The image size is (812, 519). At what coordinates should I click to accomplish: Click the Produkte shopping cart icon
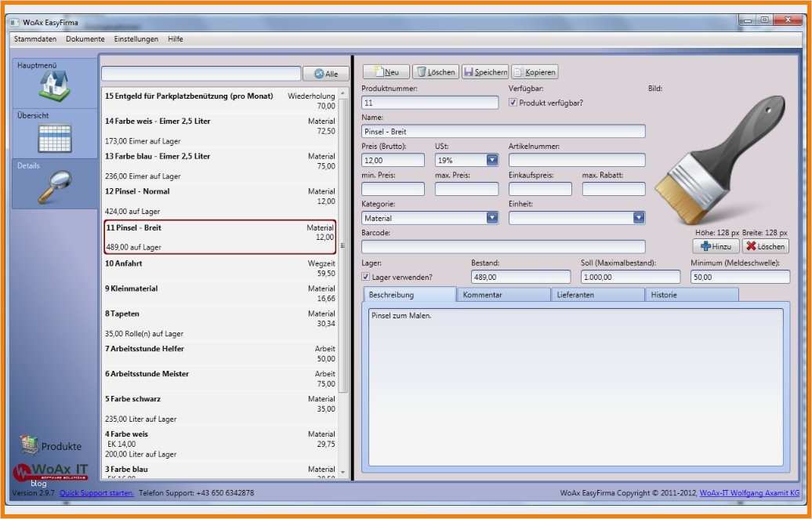(x=29, y=444)
